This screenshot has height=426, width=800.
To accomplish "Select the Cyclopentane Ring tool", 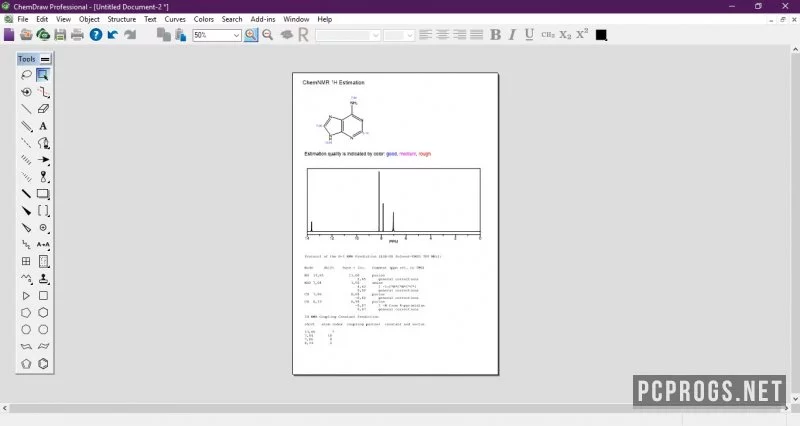I will click(x=26, y=313).
